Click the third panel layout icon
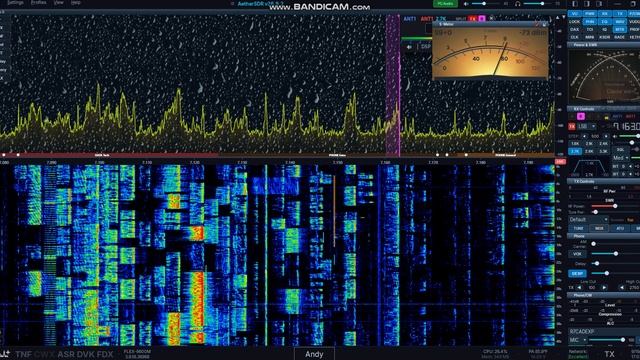640x360 pixels. point(599,4)
